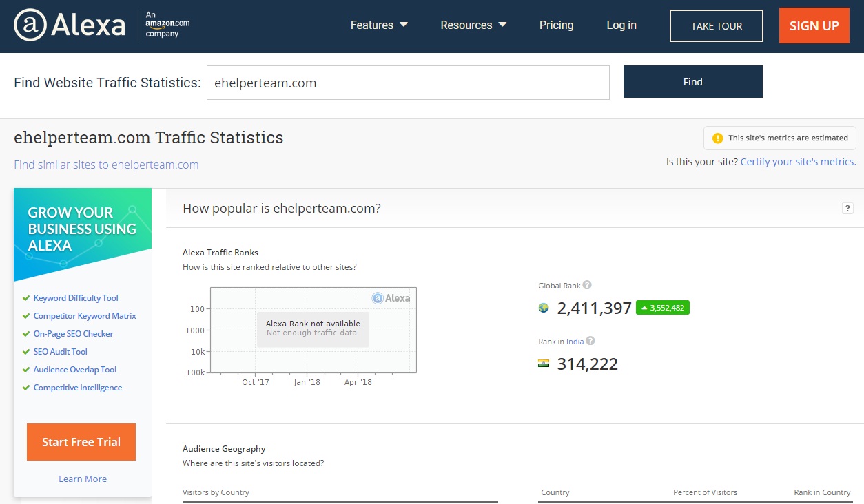Expand the Resources dropdown menu
864x504 pixels.
(473, 25)
